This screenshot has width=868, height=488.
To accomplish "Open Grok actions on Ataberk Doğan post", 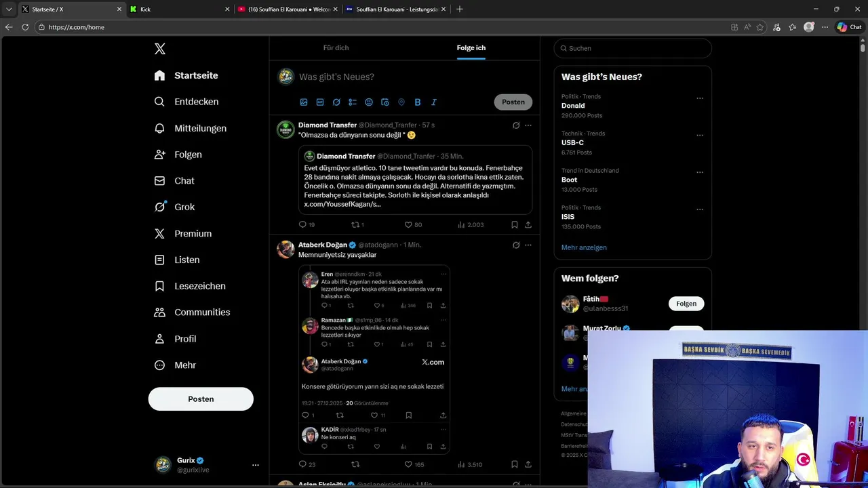I will 516,245.
